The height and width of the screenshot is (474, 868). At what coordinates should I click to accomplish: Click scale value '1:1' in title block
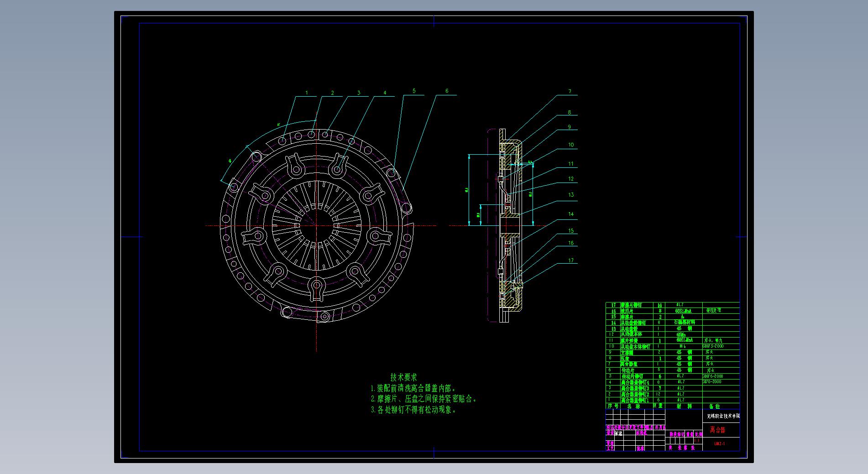click(697, 441)
